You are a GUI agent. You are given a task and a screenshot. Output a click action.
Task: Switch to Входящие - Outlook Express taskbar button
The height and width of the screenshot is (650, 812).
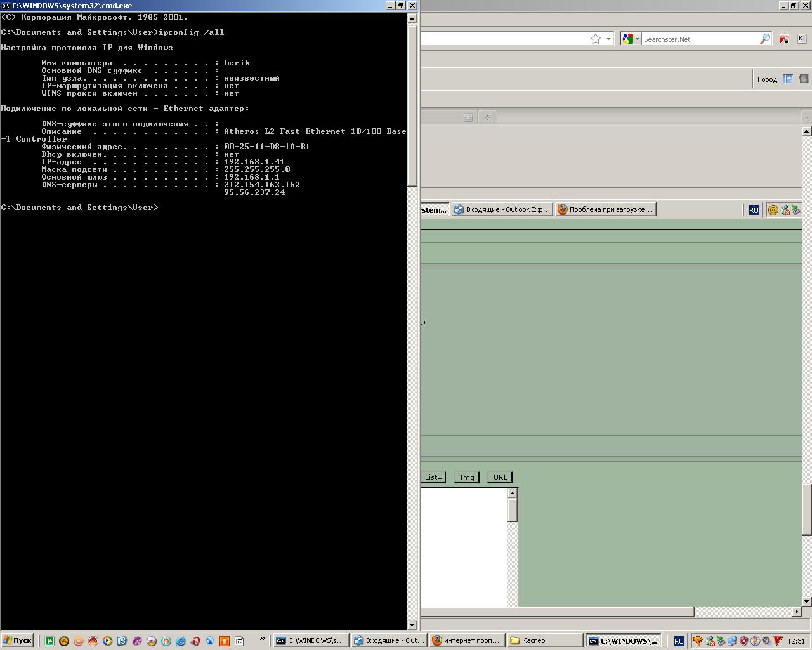389,640
